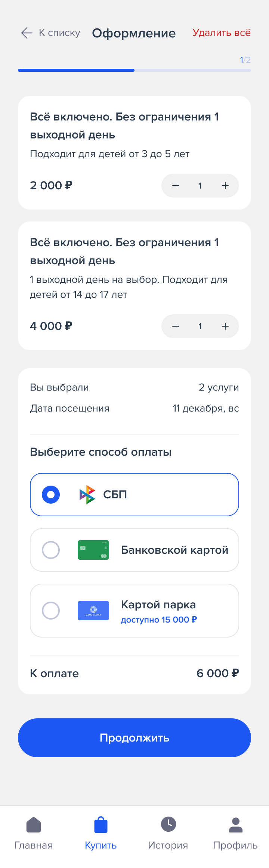Open История clock icon tab
This screenshot has width=269, height=868.
pos(168,834)
